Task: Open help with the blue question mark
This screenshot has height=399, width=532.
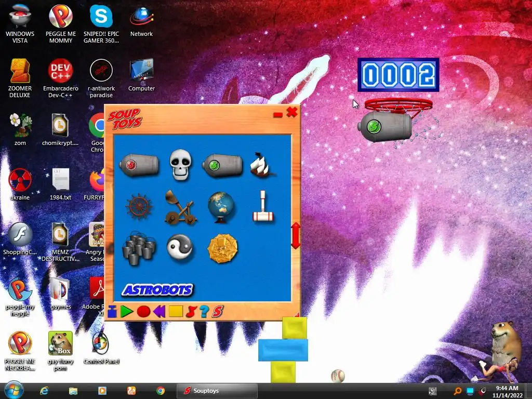Action: pos(204,312)
